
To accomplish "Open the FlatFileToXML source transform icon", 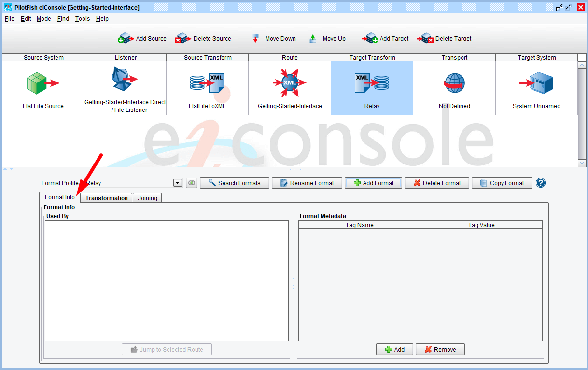I will [207, 83].
